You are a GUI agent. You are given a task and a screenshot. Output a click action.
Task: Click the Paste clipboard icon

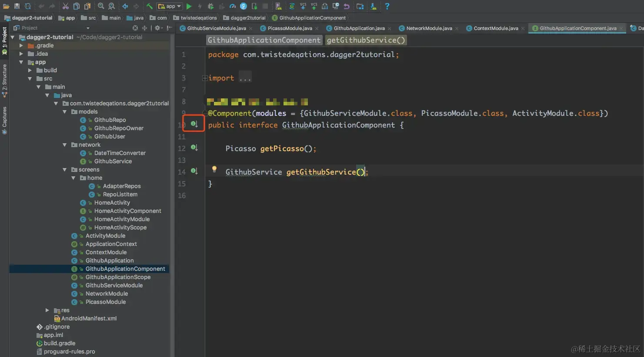(x=87, y=6)
